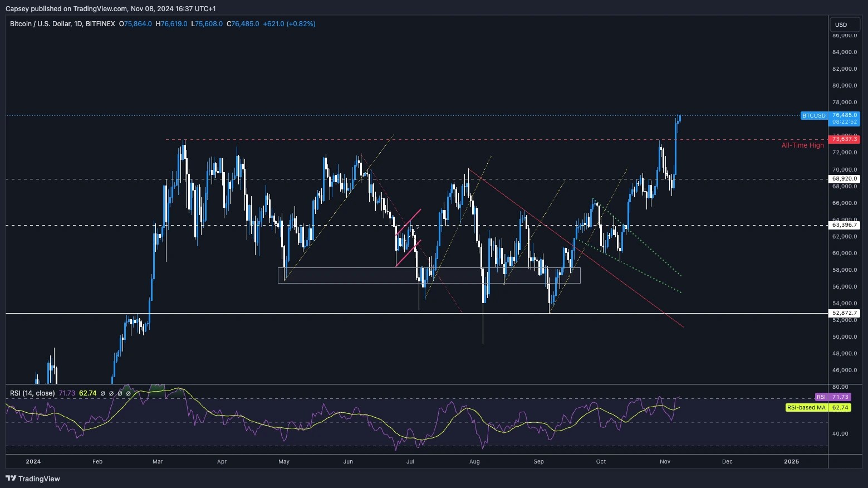868x488 pixels.
Task: Click the last ø icon in the RSI legend
Action: (x=129, y=393)
